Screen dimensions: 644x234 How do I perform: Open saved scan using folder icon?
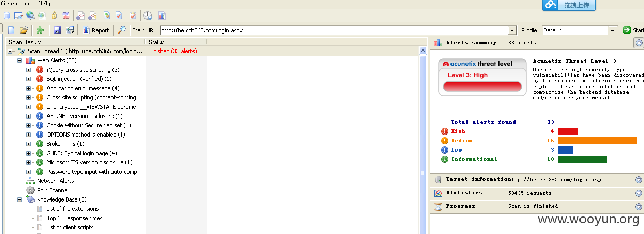24,30
